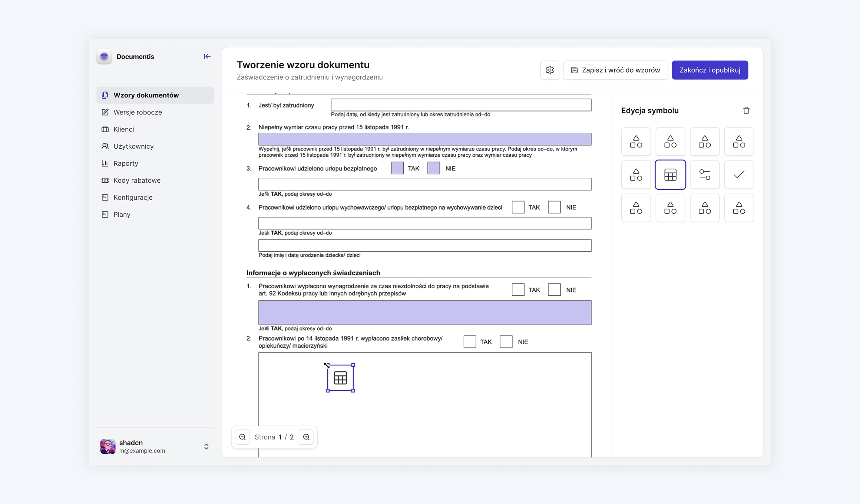
Task: Click the Raporty chart icon
Action: click(x=105, y=163)
